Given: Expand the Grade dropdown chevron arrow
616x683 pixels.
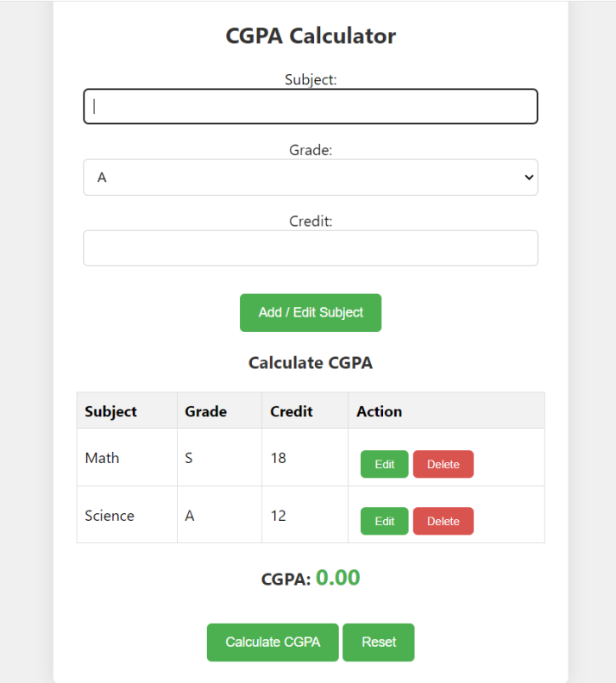Looking at the screenshot, I should tap(529, 178).
